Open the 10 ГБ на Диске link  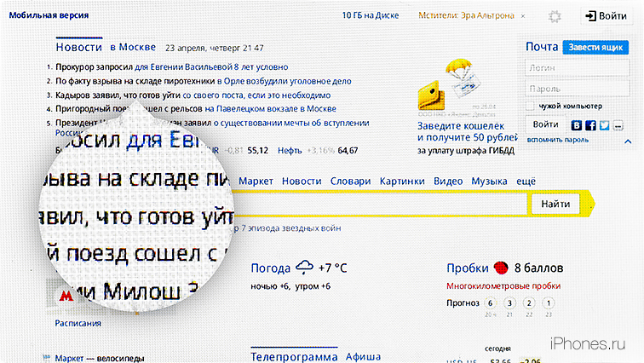click(371, 15)
